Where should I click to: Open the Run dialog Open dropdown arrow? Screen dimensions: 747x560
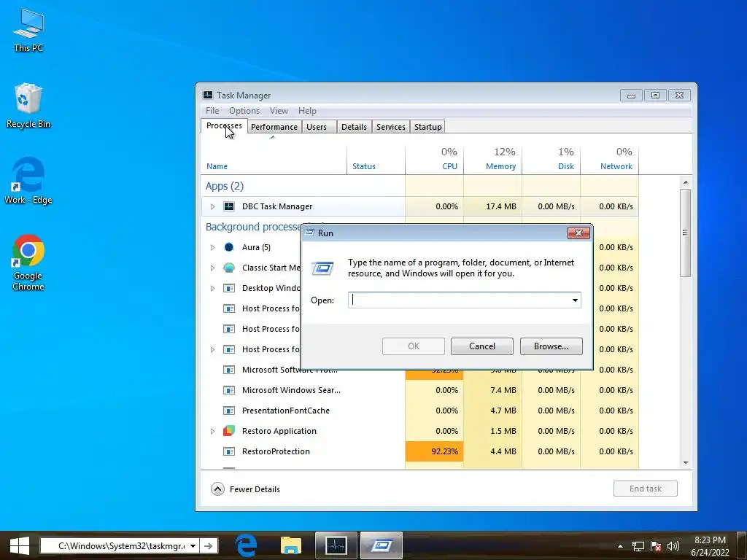click(x=575, y=300)
